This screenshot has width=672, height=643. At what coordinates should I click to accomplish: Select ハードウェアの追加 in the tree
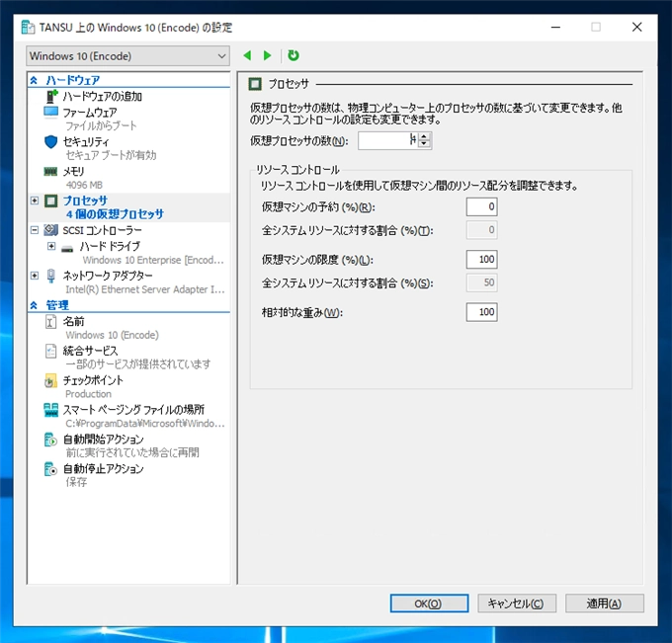[102, 97]
